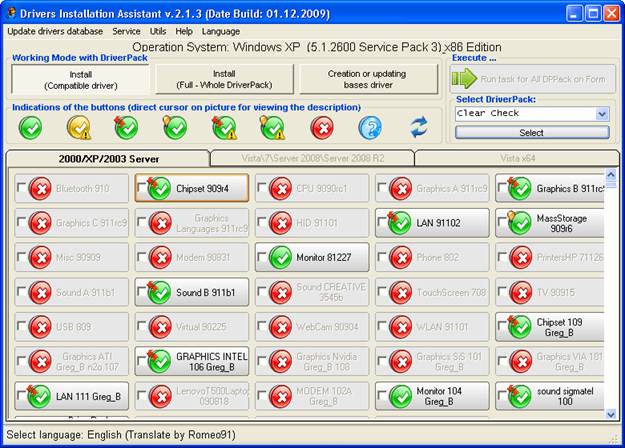The image size is (625, 448).
Task: Click the first green checkmark legend icon
Action: [x=30, y=127]
